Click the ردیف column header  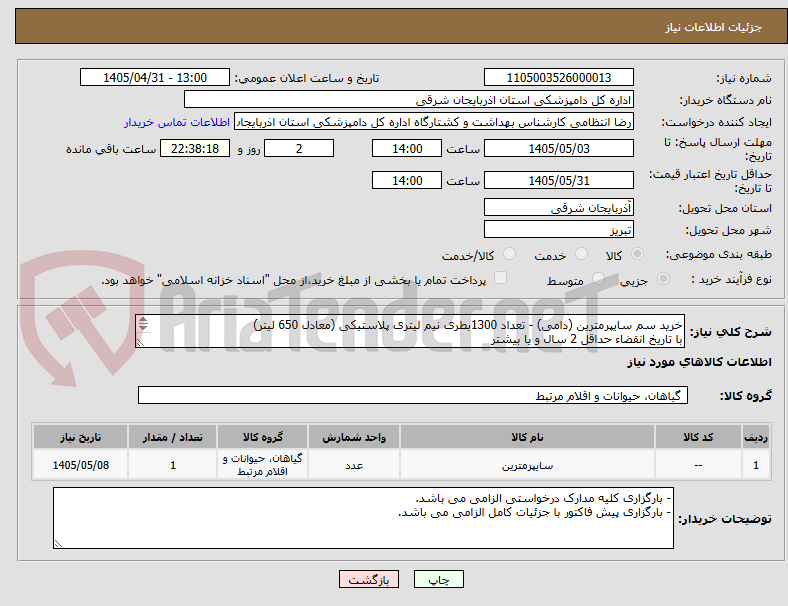[756, 437]
